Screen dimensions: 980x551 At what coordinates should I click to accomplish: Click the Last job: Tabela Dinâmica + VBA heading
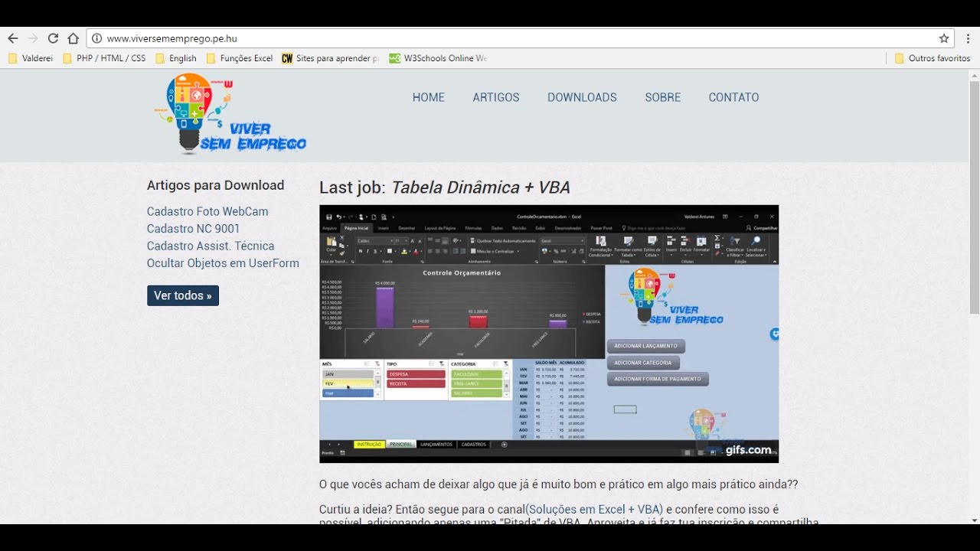tap(445, 187)
